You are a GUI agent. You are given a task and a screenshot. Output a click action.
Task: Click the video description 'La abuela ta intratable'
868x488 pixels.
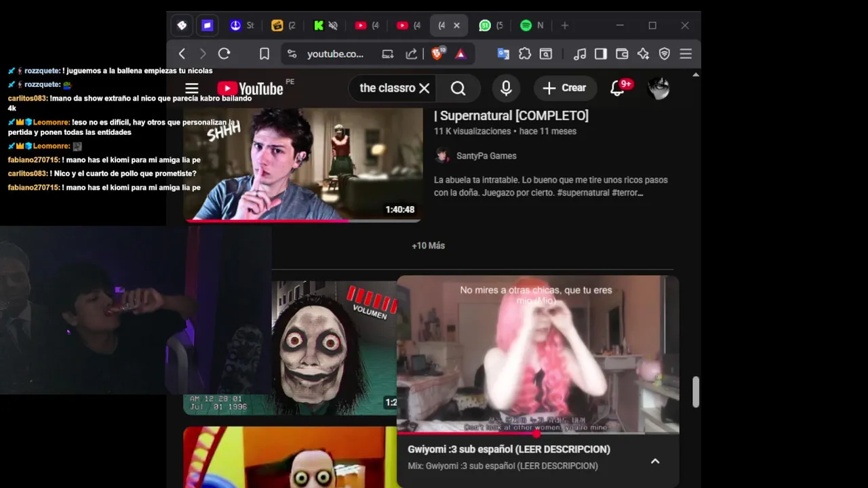point(551,186)
